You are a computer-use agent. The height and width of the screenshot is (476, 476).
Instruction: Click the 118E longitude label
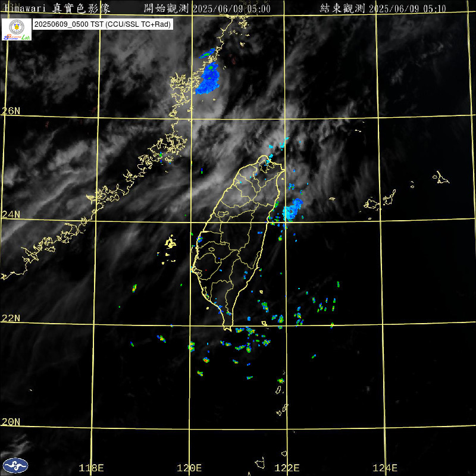(x=91, y=468)
